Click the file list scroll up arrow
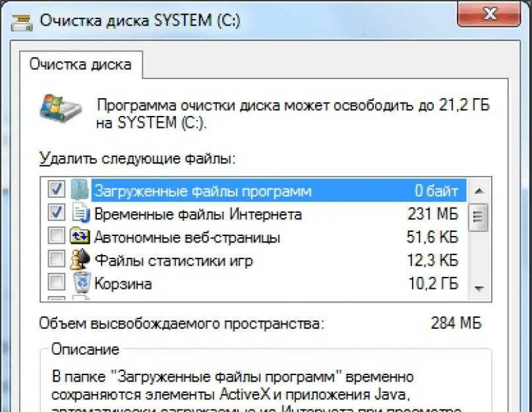This screenshot has height=412, width=532. (x=479, y=191)
